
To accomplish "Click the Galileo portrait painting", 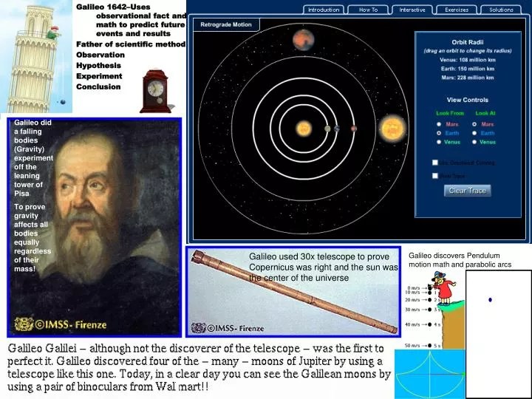I will (x=95, y=228).
